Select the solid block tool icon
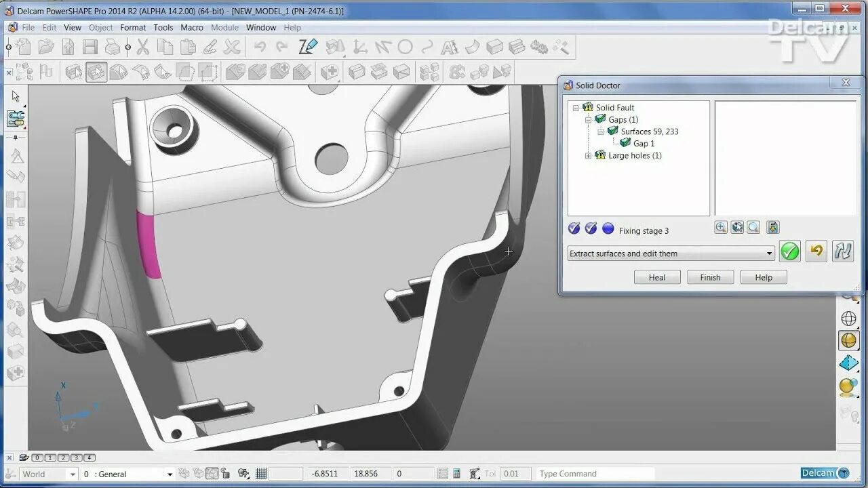The image size is (868, 488). click(494, 47)
